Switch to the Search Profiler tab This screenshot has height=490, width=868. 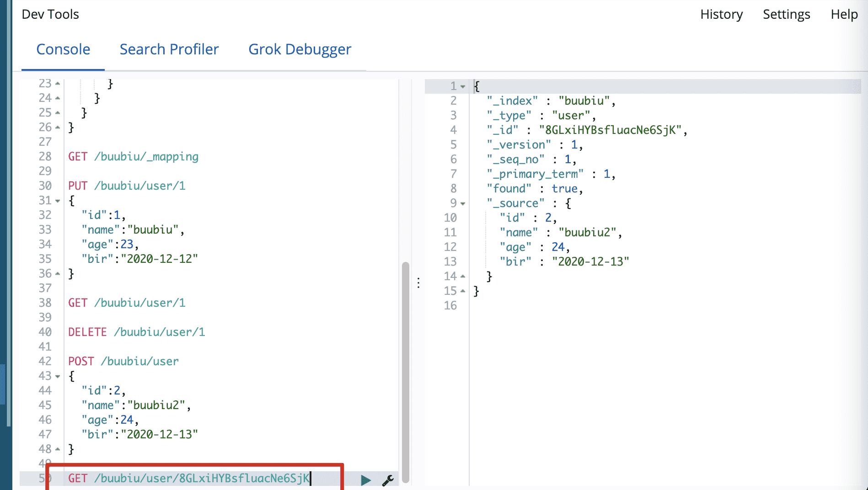point(169,49)
